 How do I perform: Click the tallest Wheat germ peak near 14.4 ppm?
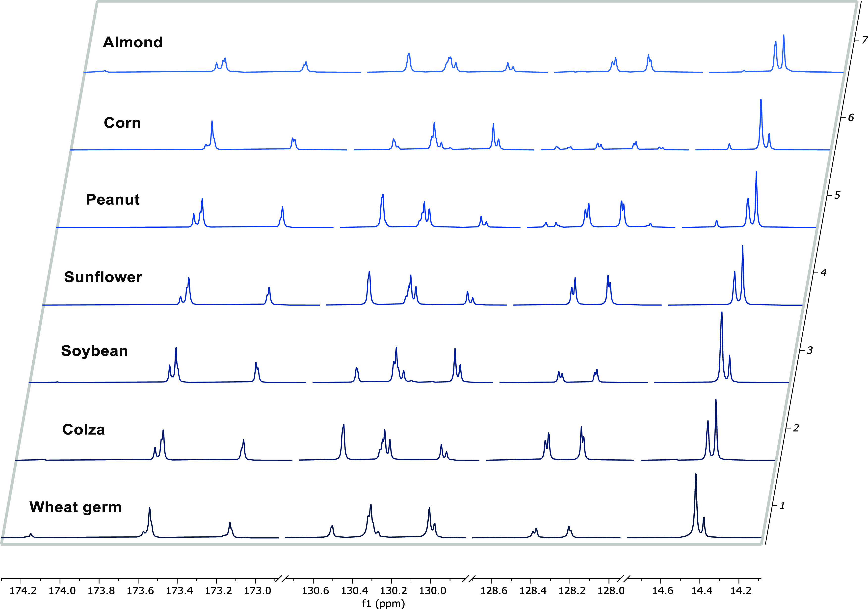coord(696,505)
